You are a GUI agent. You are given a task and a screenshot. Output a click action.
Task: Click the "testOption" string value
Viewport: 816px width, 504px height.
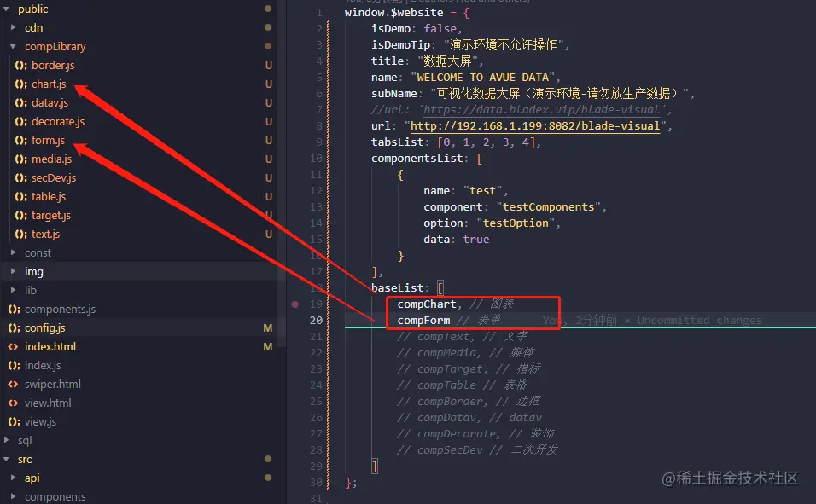pos(516,223)
